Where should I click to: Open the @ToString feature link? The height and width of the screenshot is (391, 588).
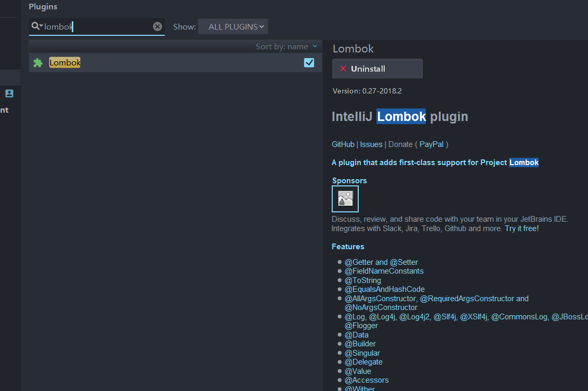pos(363,280)
